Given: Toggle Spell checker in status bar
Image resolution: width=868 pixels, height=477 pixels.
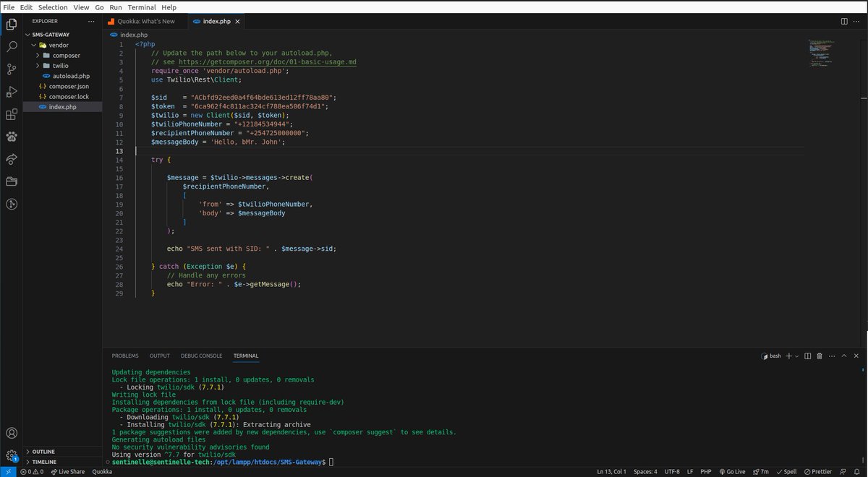Looking at the screenshot, I should point(786,471).
